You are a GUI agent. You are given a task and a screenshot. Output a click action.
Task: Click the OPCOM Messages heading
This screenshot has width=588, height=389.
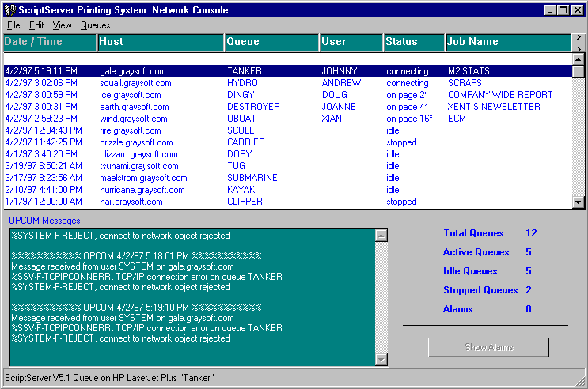44,221
